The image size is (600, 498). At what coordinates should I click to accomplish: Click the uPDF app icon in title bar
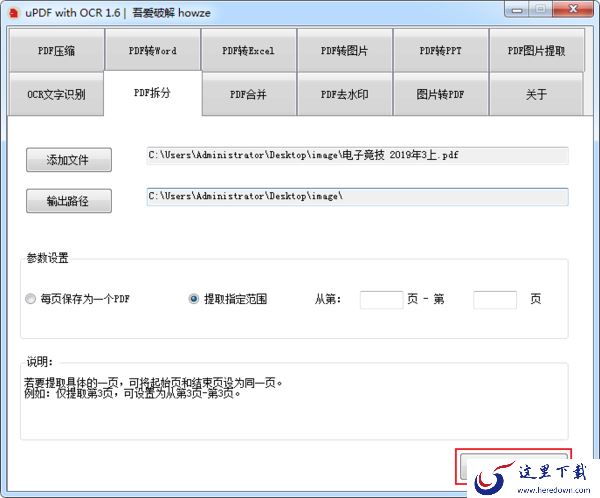[14, 13]
